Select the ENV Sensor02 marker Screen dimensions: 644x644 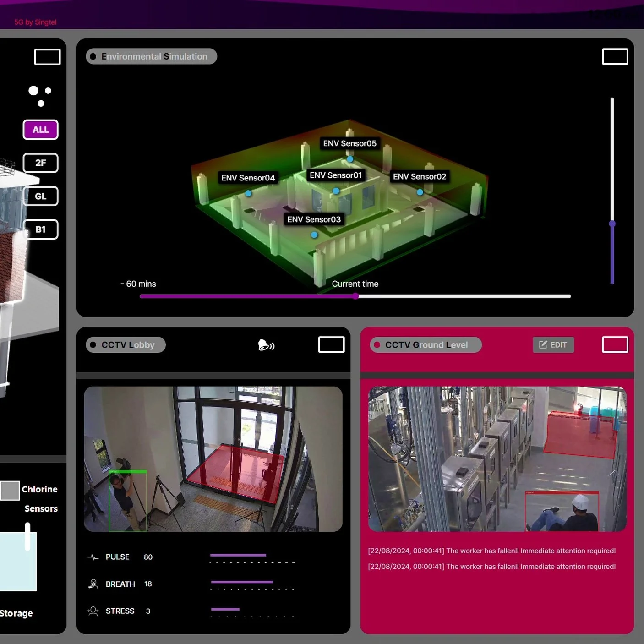coord(420,192)
